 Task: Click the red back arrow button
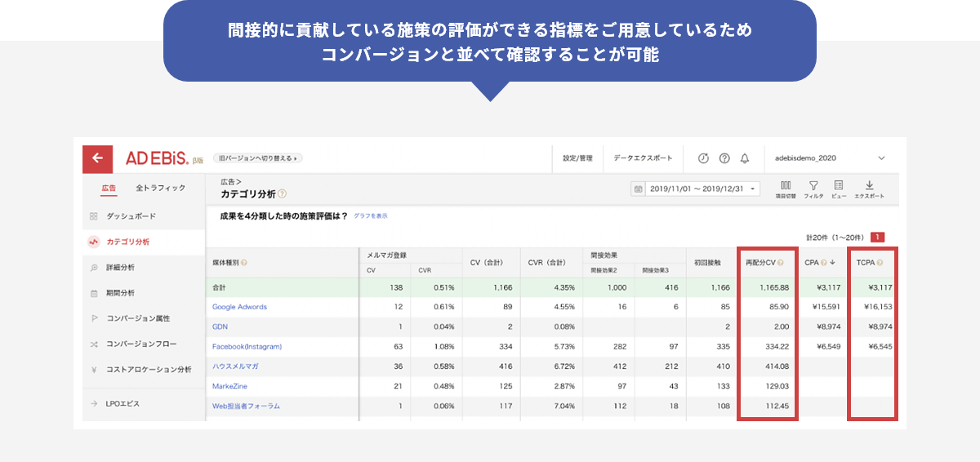tap(98, 158)
